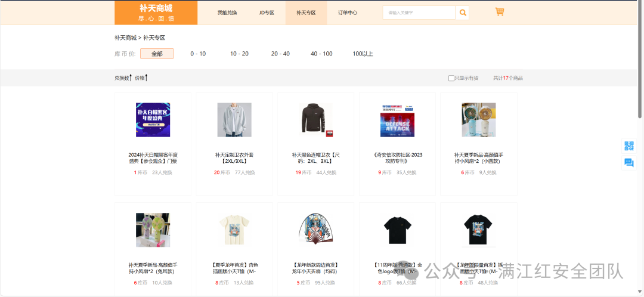Click the keyword search input field
This screenshot has width=644, height=297.
(419, 13)
